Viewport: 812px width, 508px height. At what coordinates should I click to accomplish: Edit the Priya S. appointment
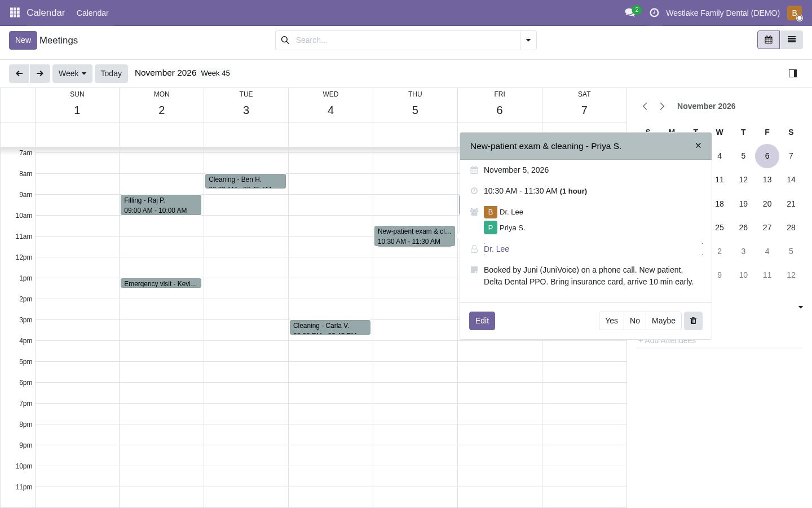482,321
